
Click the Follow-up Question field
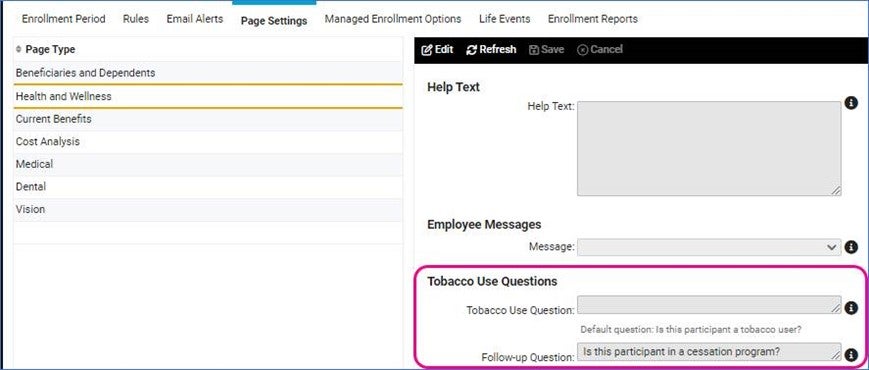(709, 352)
